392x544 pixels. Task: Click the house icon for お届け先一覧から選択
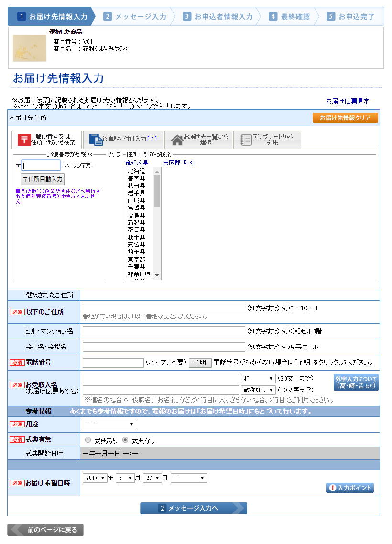(x=177, y=140)
